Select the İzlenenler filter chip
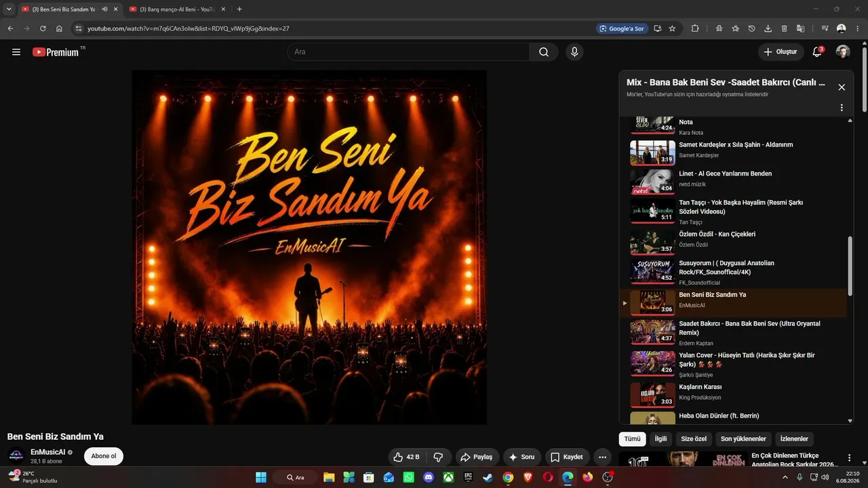The height and width of the screenshot is (488, 868). tap(794, 439)
